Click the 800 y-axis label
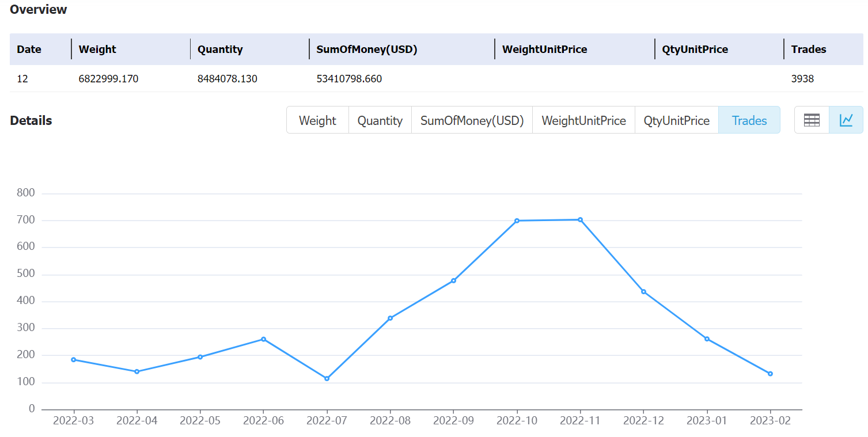The height and width of the screenshot is (437, 868). [25, 193]
